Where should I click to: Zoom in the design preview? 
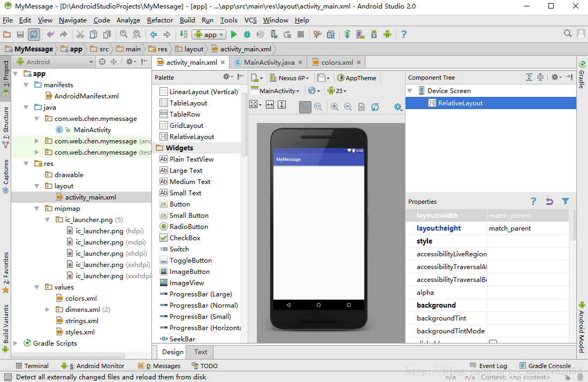334,107
